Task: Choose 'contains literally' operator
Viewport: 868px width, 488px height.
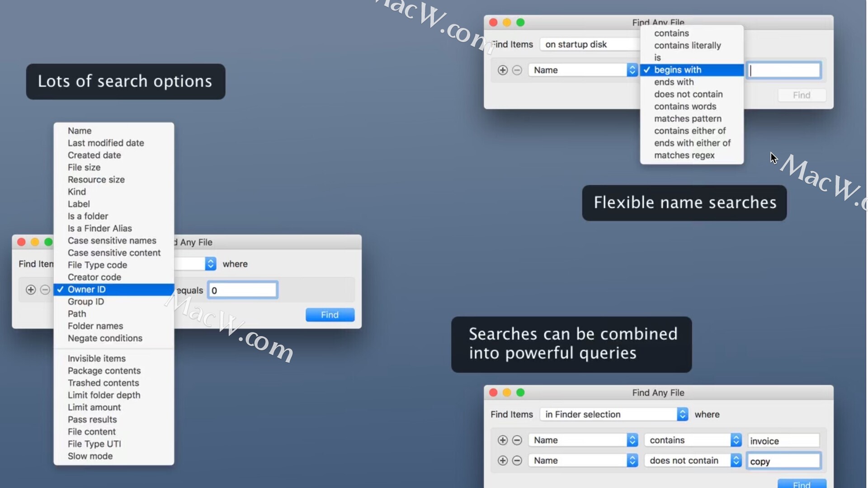Action: 692,45
